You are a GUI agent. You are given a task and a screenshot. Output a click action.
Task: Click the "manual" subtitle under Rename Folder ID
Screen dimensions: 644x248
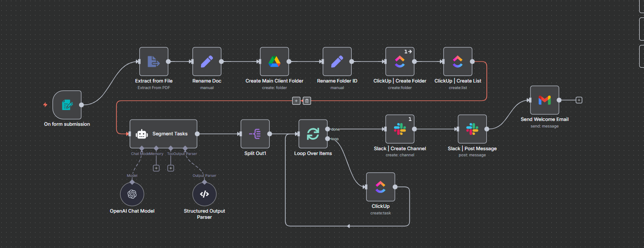337,88
